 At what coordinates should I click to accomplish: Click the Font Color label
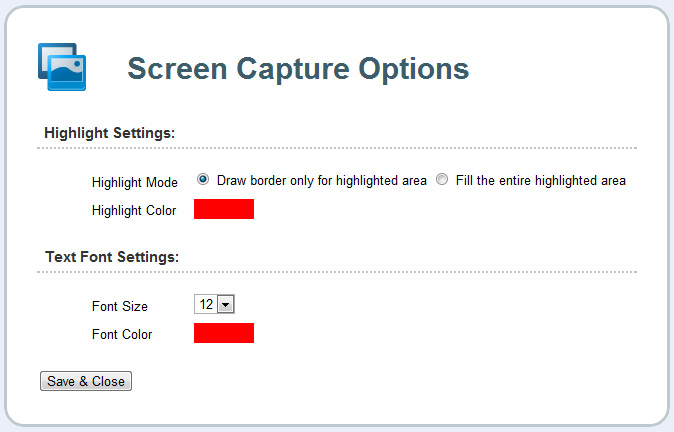(121, 334)
